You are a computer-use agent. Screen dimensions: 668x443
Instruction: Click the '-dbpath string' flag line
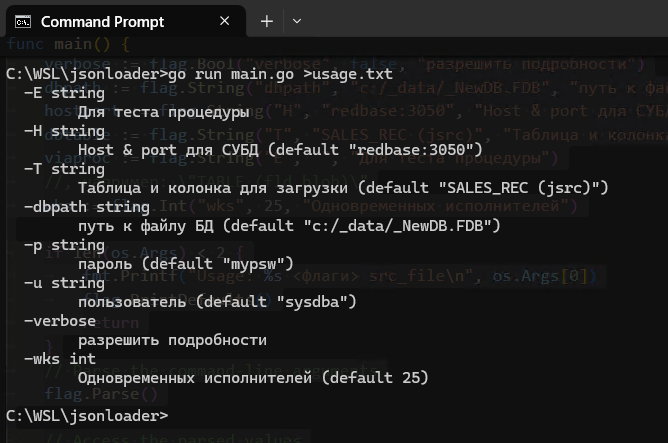[87, 207]
